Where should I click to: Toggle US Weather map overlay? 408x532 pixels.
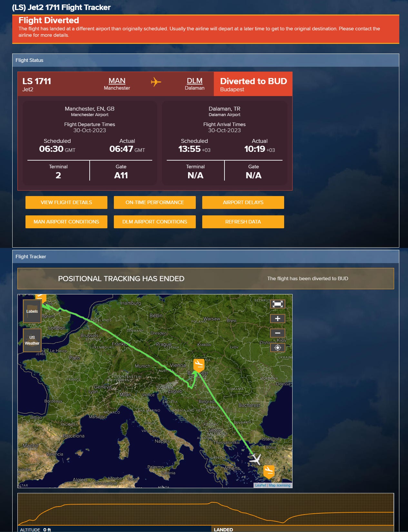pos(32,340)
